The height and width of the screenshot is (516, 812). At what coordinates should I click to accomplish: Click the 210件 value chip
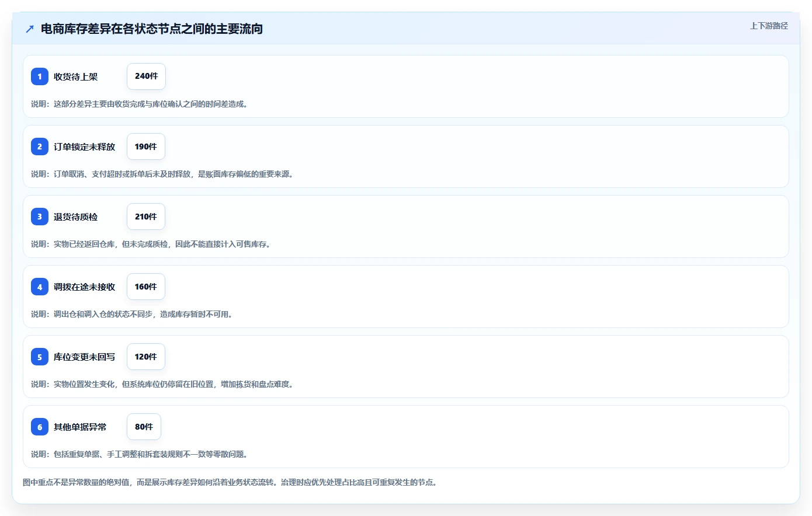pyautogui.click(x=146, y=217)
